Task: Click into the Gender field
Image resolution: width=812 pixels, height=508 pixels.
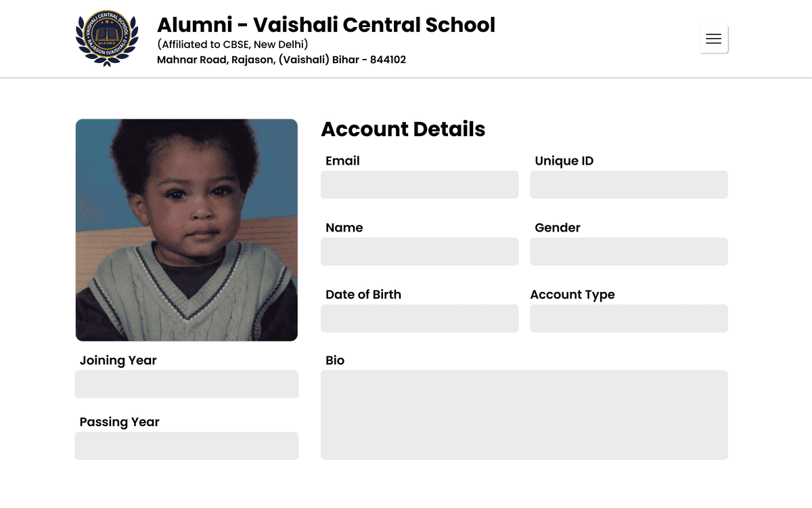Action: [629, 252]
